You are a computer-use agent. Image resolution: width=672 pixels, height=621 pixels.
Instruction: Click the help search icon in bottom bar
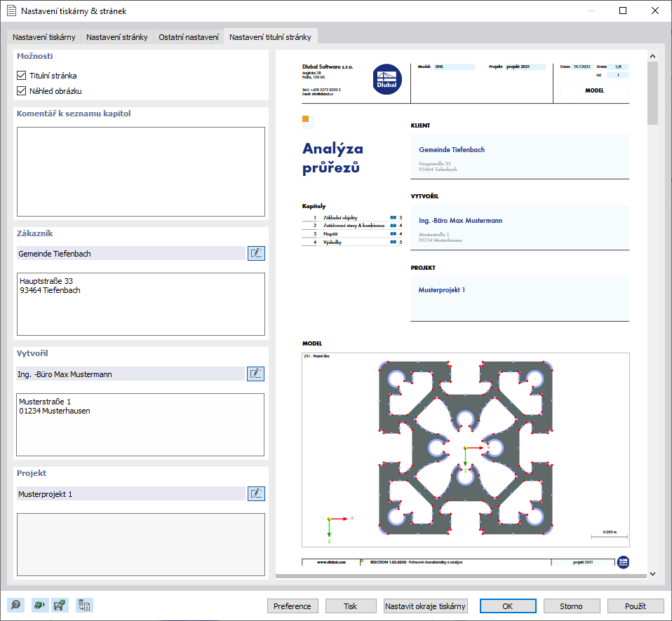16,605
